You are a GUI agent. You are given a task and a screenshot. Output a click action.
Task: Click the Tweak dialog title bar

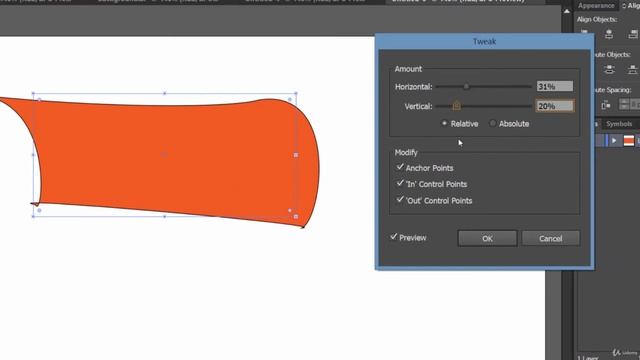click(484, 42)
